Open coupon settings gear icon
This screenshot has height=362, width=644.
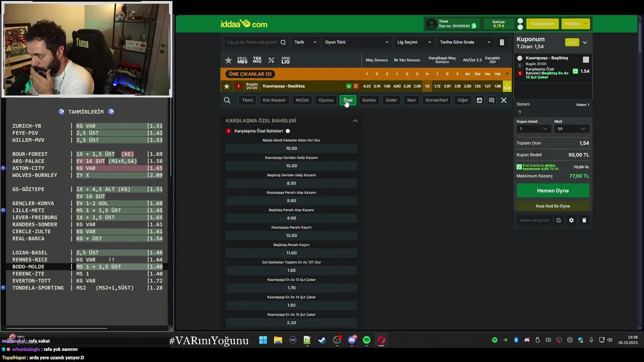pyautogui.click(x=571, y=220)
